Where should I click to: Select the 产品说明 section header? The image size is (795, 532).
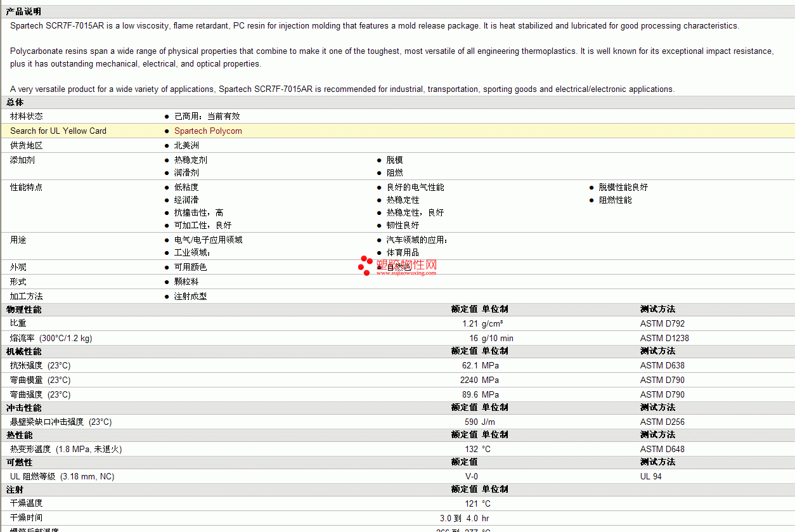23,11
